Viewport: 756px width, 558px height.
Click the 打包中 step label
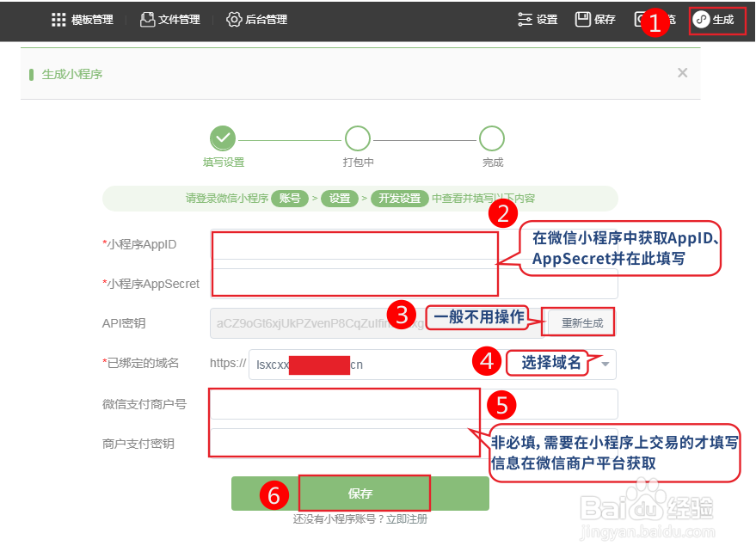[x=359, y=162]
